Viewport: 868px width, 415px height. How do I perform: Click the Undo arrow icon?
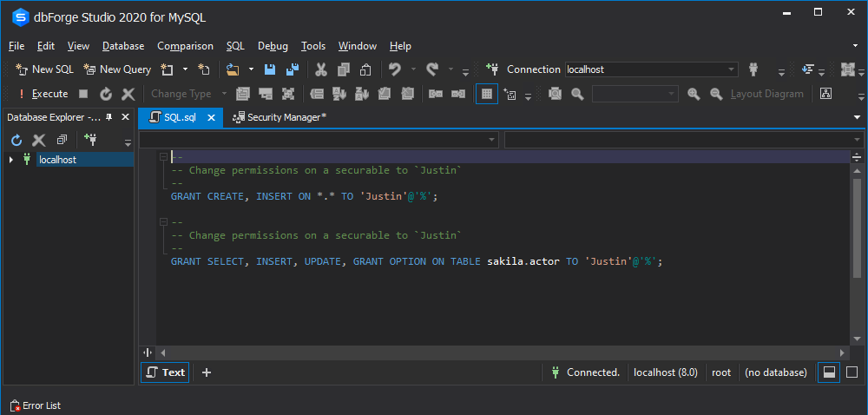pos(395,69)
